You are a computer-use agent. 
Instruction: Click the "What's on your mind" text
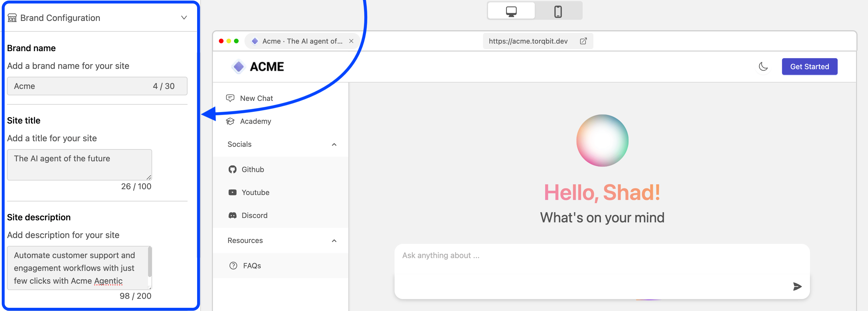click(x=602, y=218)
